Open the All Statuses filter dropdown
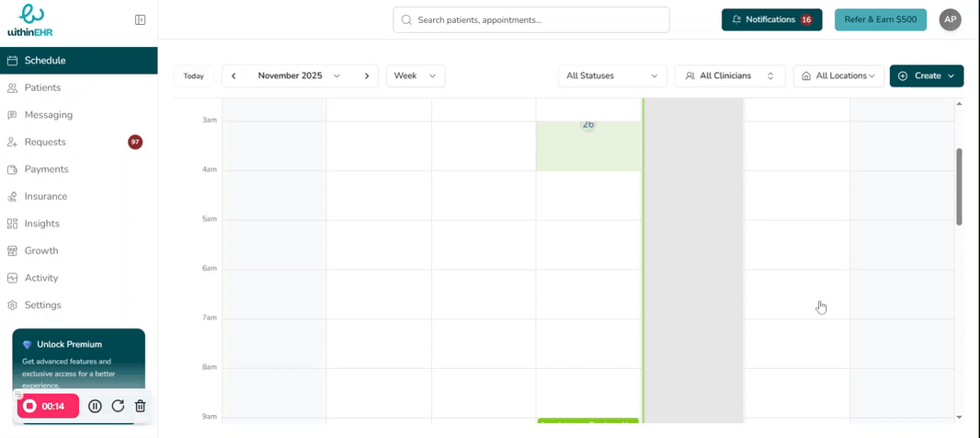This screenshot has width=980, height=438. (x=612, y=75)
